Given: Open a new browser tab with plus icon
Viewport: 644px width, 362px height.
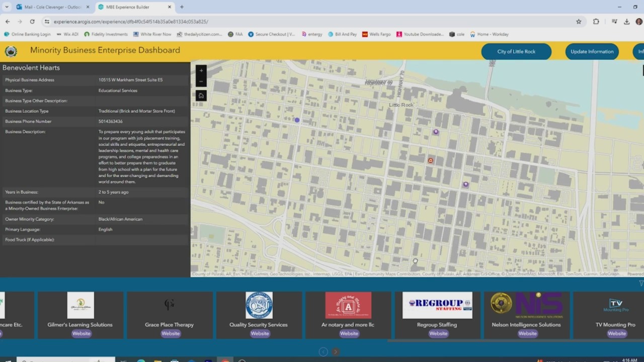Looking at the screenshot, I should 182,7.
